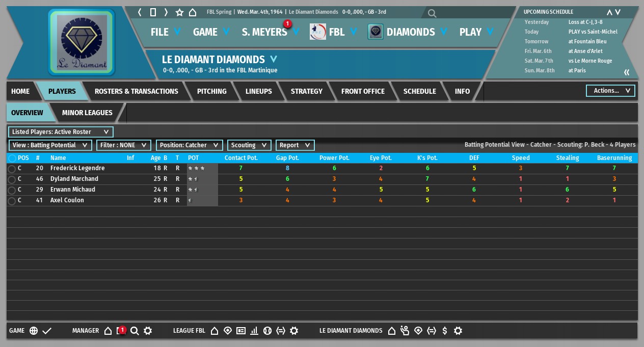Click the home icon in top navigation bar
The image size is (644, 347).
[x=193, y=12]
